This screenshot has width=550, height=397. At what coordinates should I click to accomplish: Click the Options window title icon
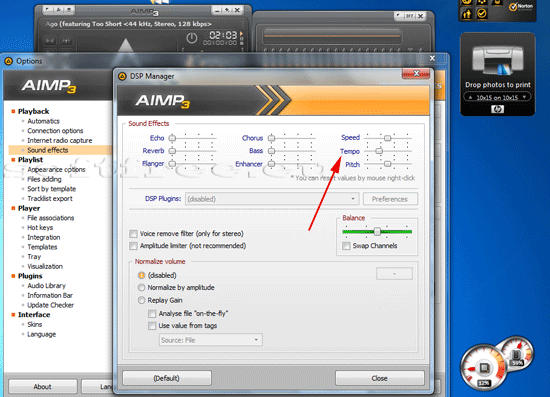click(x=8, y=61)
